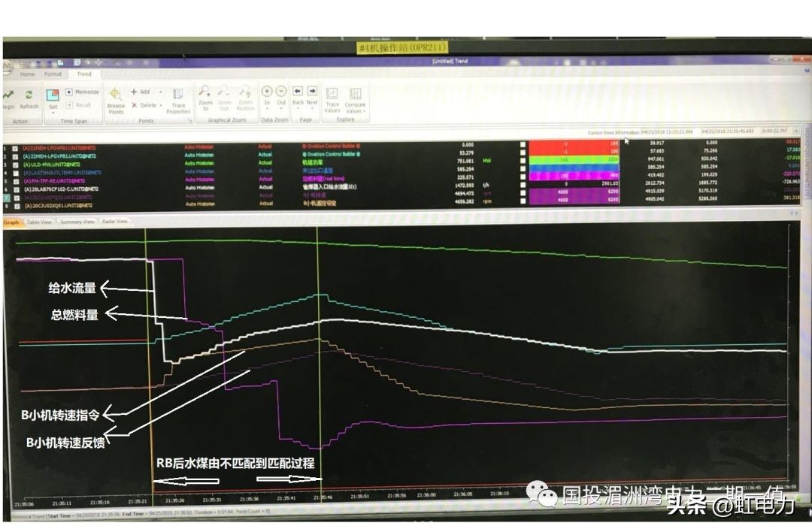812x532 pixels.
Task: Click Zoom Restore magnifier
Action: coord(245,98)
